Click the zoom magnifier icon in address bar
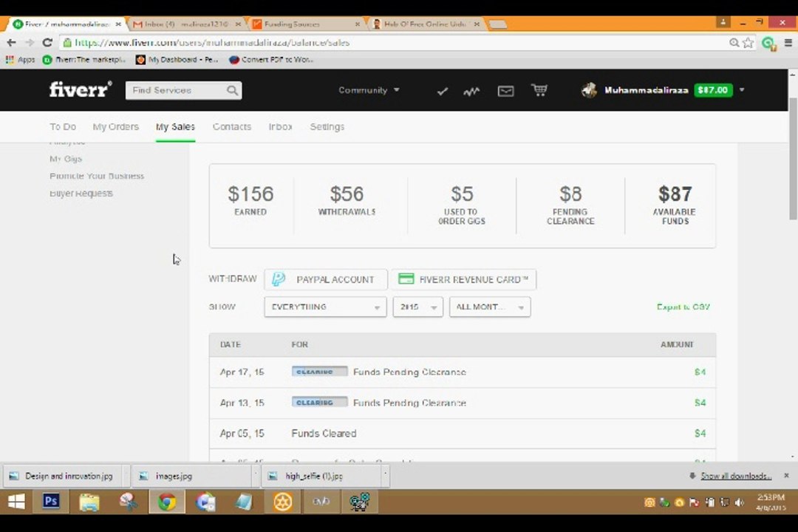The width and height of the screenshot is (798, 532). pyautogui.click(x=734, y=43)
